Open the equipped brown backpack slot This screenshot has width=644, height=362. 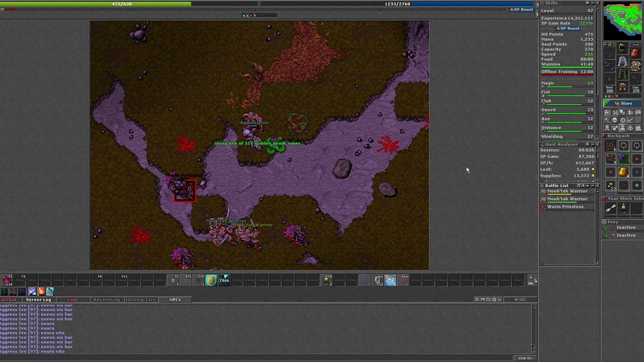[635, 52]
